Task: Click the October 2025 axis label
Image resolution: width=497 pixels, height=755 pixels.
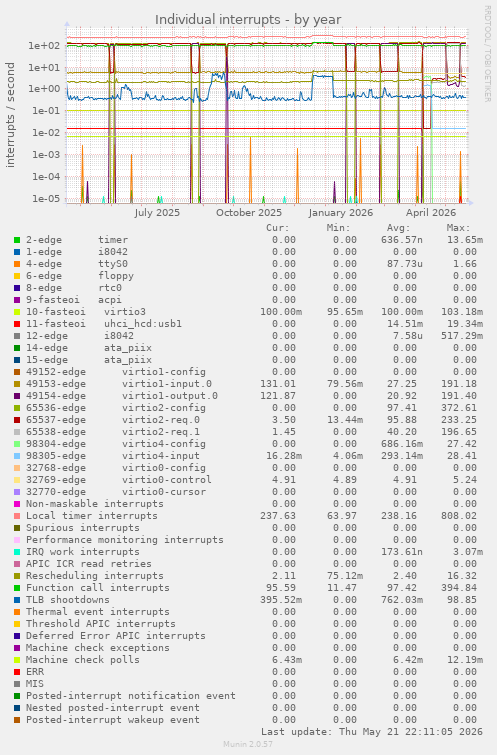Action: click(248, 212)
